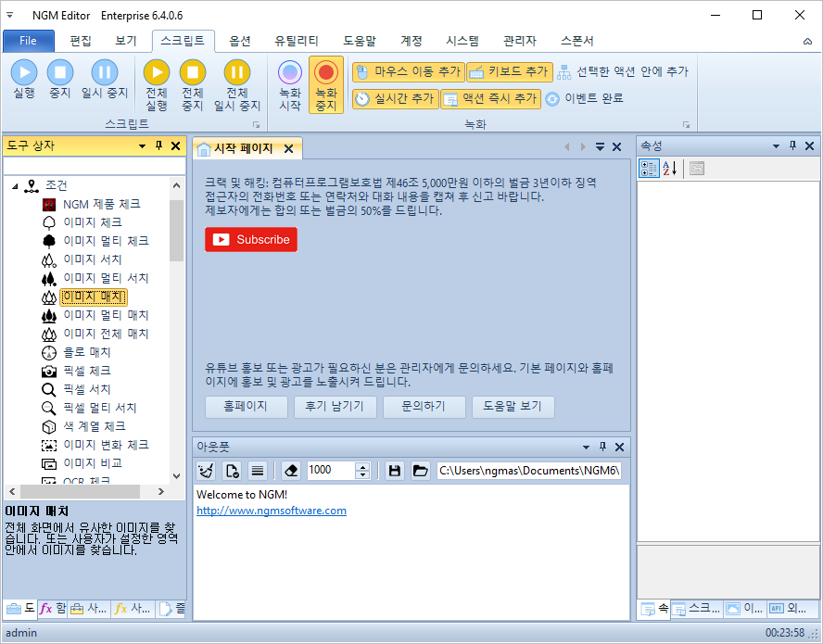
Task: Toggle categorized view in 속성 panel
Action: (x=650, y=169)
